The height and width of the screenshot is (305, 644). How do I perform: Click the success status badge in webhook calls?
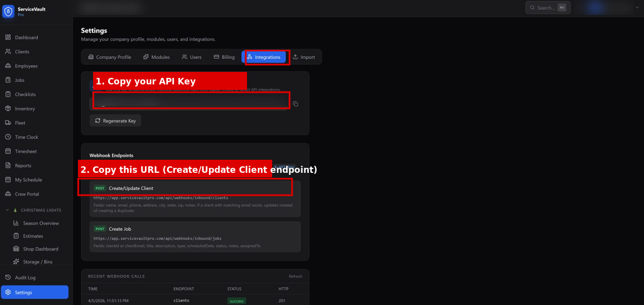tap(236, 300)
